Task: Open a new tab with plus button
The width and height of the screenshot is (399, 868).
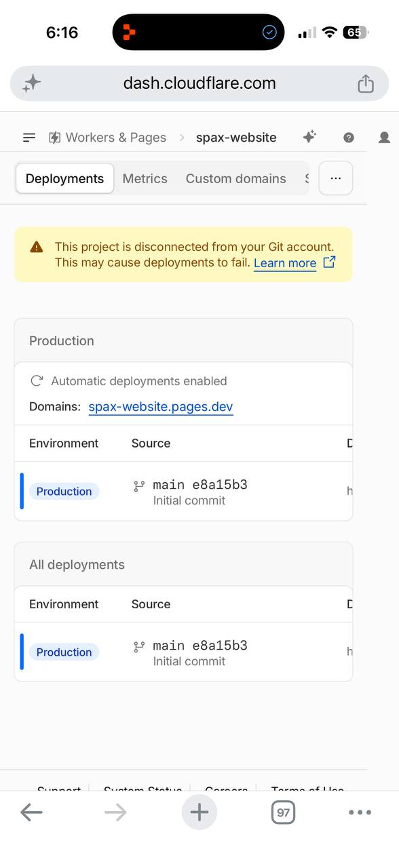Action: [199, 812]
